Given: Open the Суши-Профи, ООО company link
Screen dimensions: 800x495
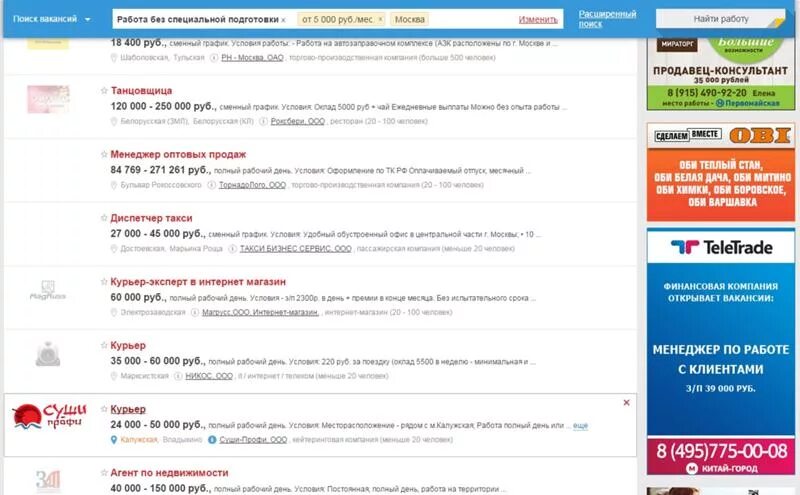Looking at the screenshot, I should click(253, 440).
